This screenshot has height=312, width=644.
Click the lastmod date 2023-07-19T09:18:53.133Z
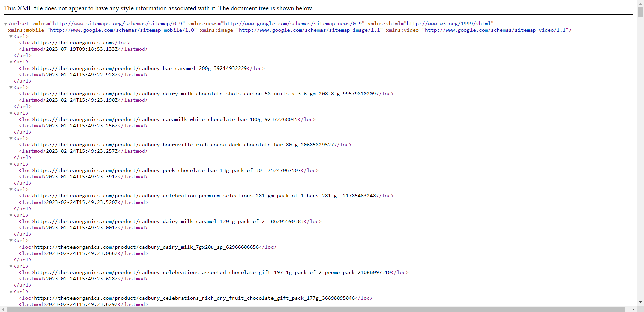pyautogui.click(x=82, y=49)
